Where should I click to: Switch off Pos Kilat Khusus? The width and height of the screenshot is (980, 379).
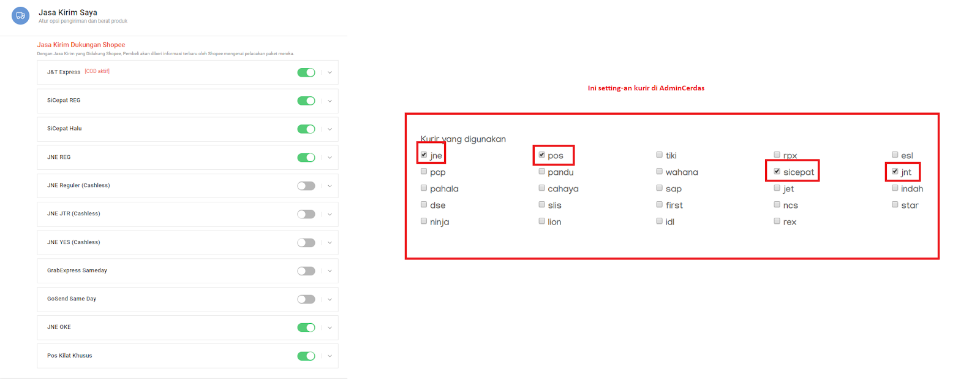coord(306,356)
